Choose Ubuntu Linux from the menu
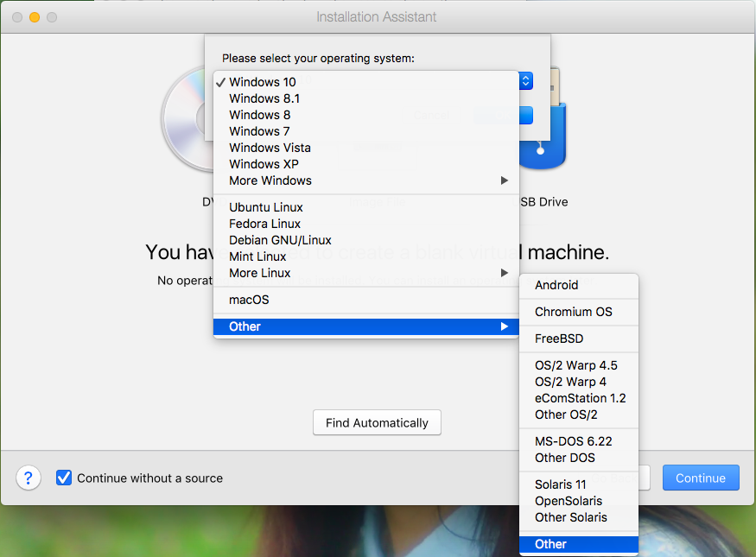 tap(265, 207)
